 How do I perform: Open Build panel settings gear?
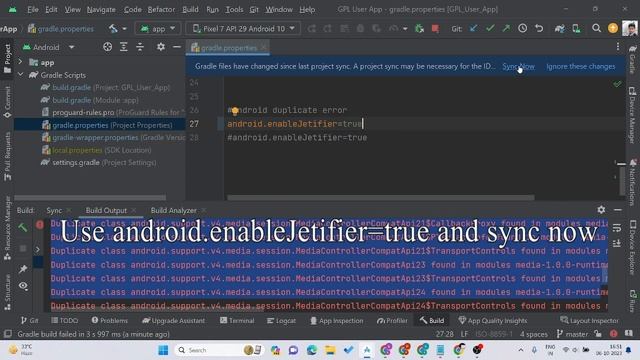[601, 210]
